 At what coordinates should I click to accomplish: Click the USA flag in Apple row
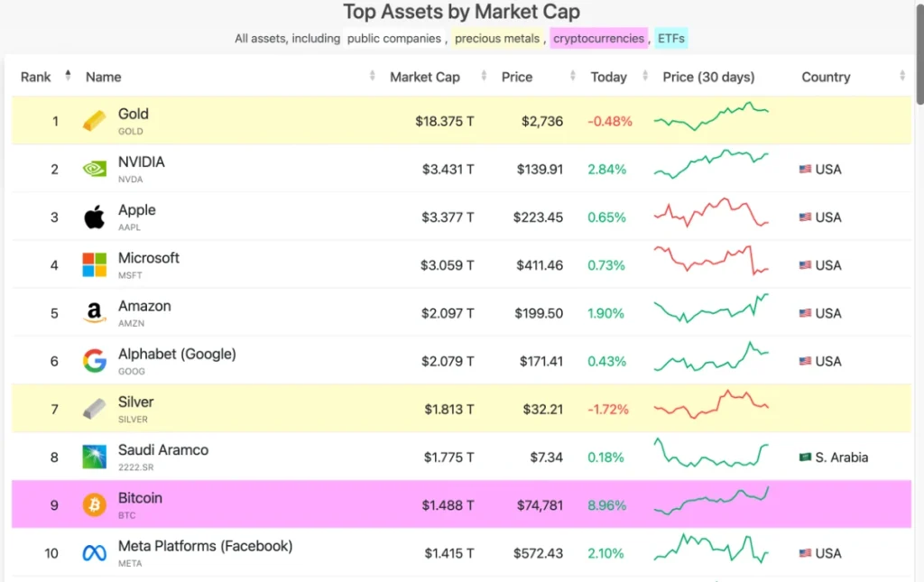point(805,217)
